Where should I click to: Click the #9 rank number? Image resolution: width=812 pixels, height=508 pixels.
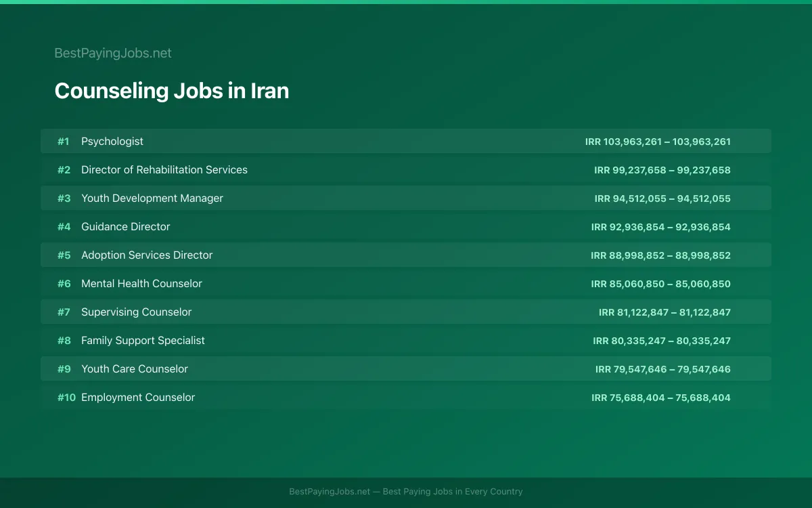64,369
